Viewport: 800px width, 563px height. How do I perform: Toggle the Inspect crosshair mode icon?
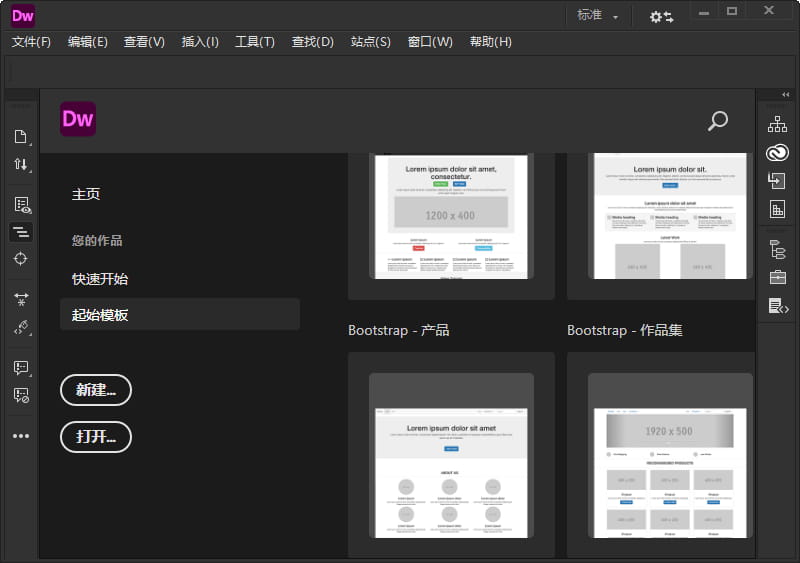[x=21, y=259]
